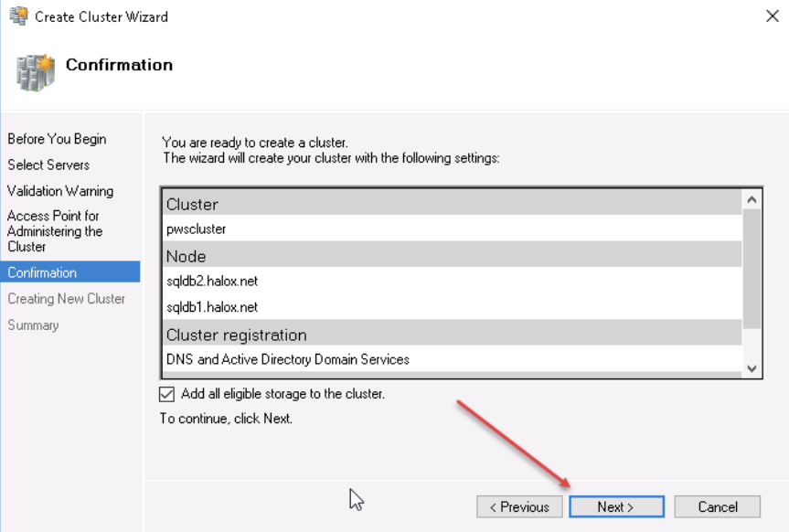
Task: Cancel the Create Cluster Wizard
Action: click(717, 506)
